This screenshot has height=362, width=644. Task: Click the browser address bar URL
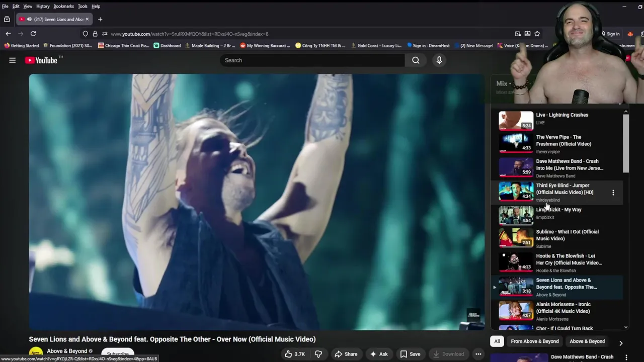(x=189, y=34)
